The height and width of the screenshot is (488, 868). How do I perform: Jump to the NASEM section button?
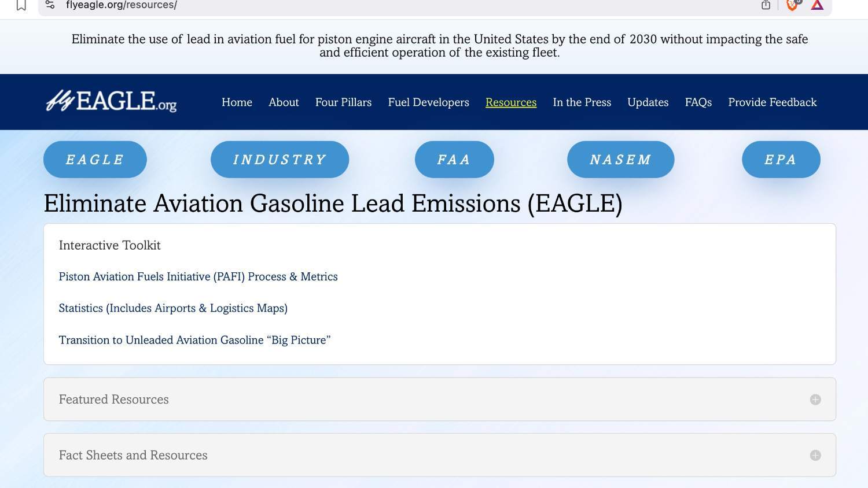pos(620,160)
